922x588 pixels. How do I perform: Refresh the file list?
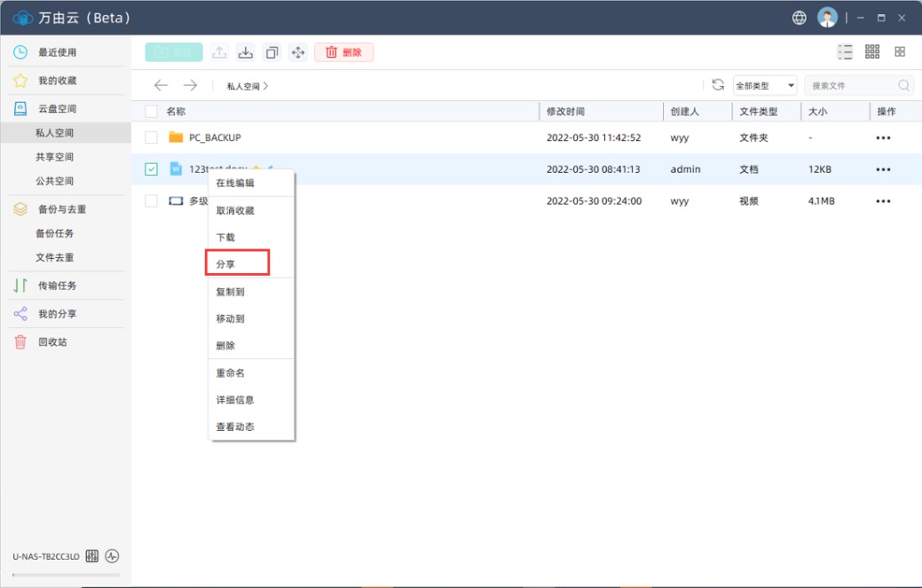(x=718, y=85)
